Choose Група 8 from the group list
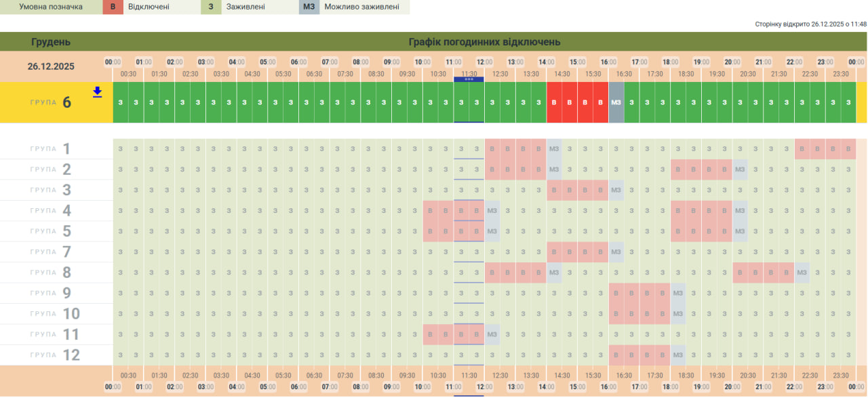This screenshot has width=868, height=398. [51, 273]
